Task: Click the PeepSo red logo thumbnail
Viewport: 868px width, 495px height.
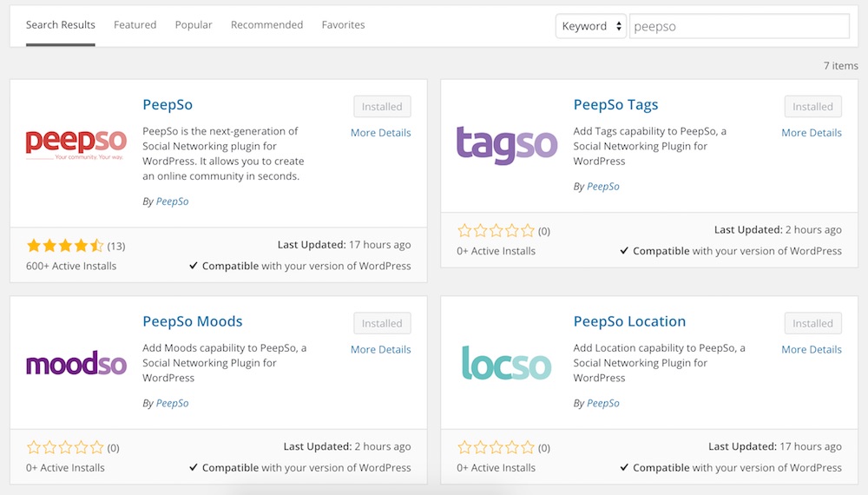Action: (x=76, y=144)
